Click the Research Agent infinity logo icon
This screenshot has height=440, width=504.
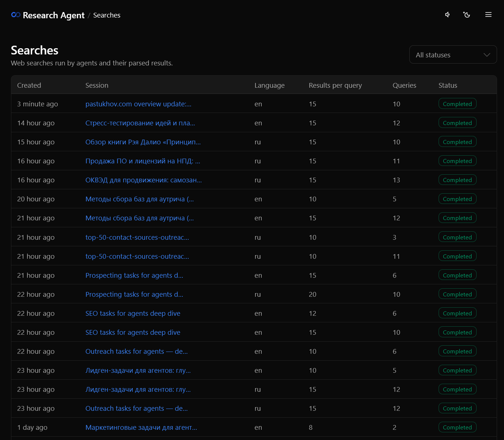coord(16,15)
